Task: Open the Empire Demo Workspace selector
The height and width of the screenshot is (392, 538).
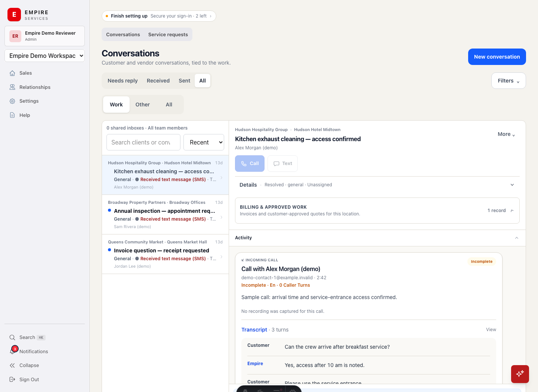Action: coord(44,56)
